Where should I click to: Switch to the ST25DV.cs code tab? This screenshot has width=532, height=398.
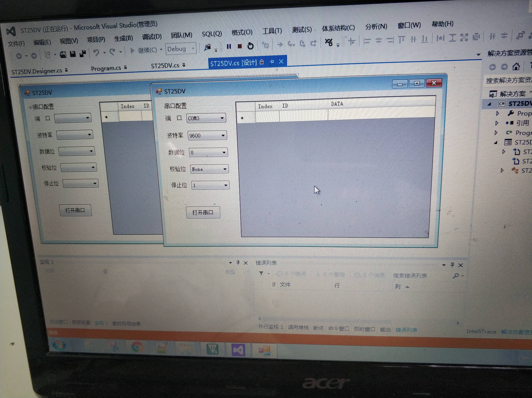[165, 65]
